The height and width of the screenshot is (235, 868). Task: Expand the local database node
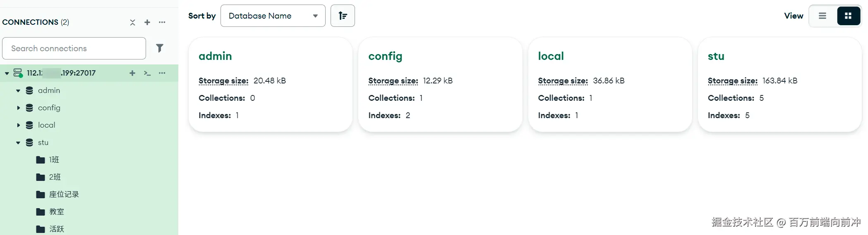click(x=18, y=125)
